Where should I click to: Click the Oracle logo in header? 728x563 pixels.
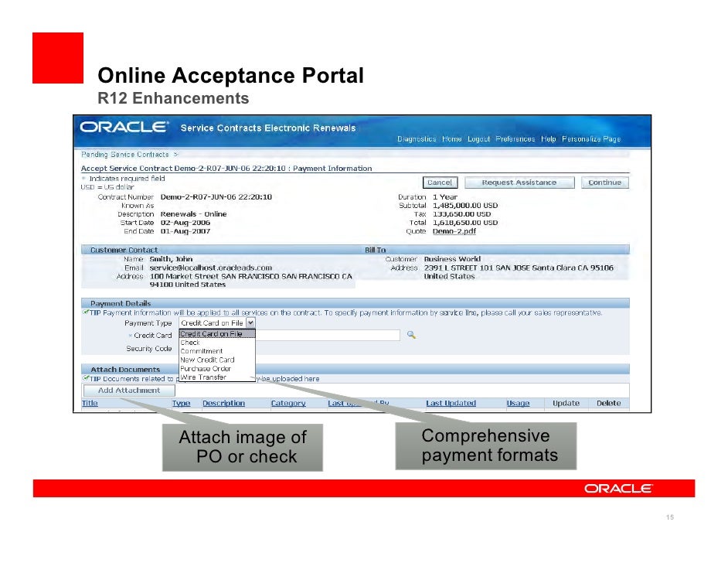click(x=124, y=128)
